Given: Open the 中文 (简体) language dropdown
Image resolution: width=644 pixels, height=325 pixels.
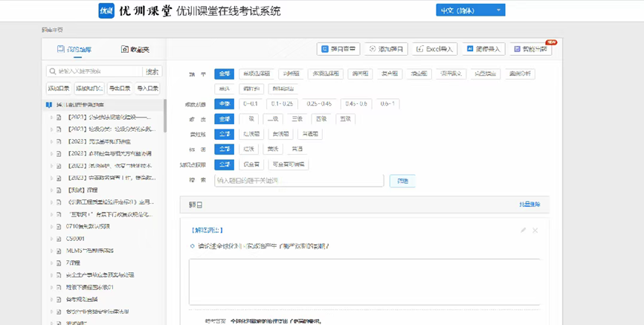Looking at the screenshot, I should click(x=470, y=10).
